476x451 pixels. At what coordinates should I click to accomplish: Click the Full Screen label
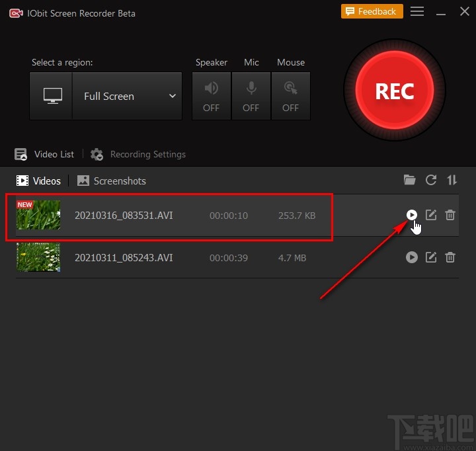coord(109,97)
